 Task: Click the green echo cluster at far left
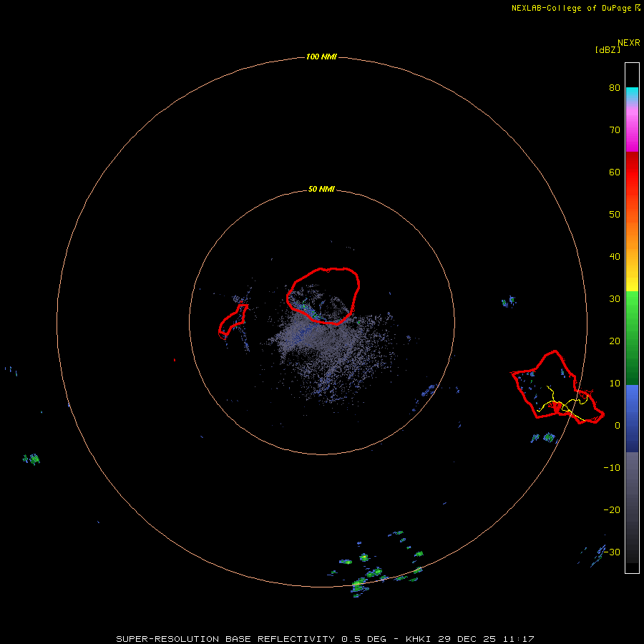(x=31, y=459)
